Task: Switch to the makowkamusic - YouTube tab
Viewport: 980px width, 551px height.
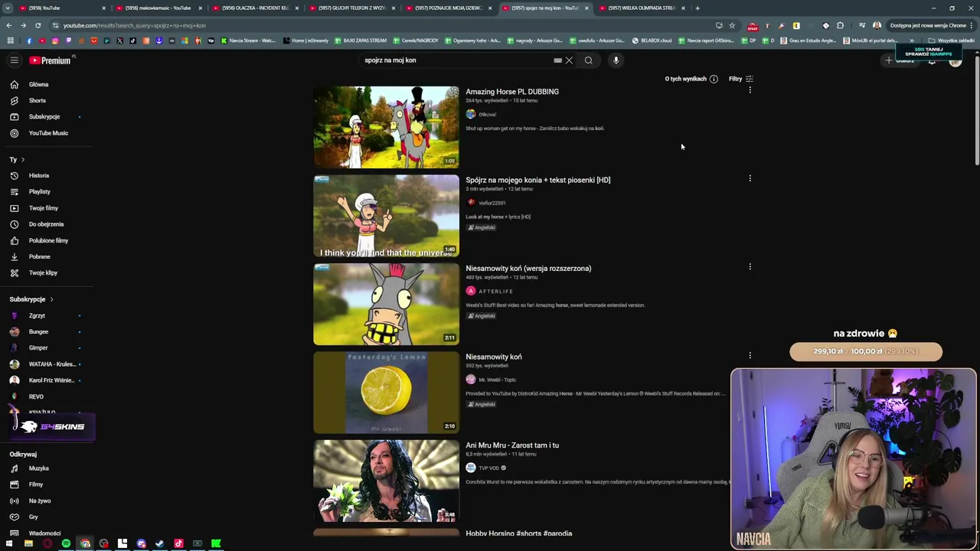Action: pyautogui.click(x=158, y=8)
